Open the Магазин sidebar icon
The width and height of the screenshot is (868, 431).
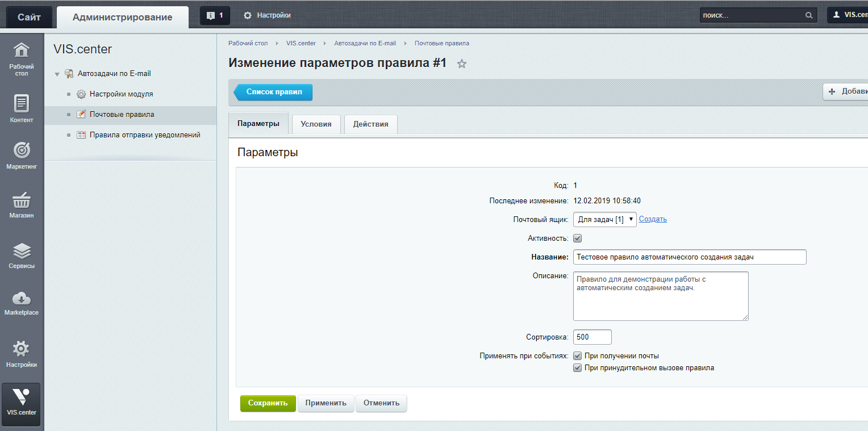[x=21, y=200]
